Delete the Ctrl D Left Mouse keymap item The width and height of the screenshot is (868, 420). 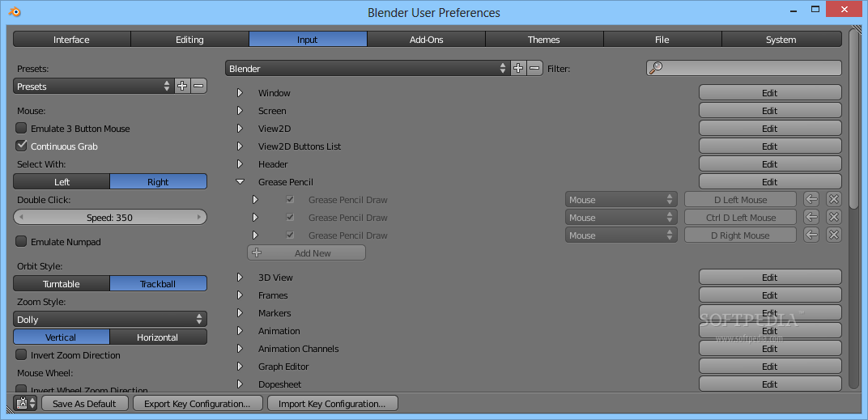pyautogui.click(x=834, y=218)
